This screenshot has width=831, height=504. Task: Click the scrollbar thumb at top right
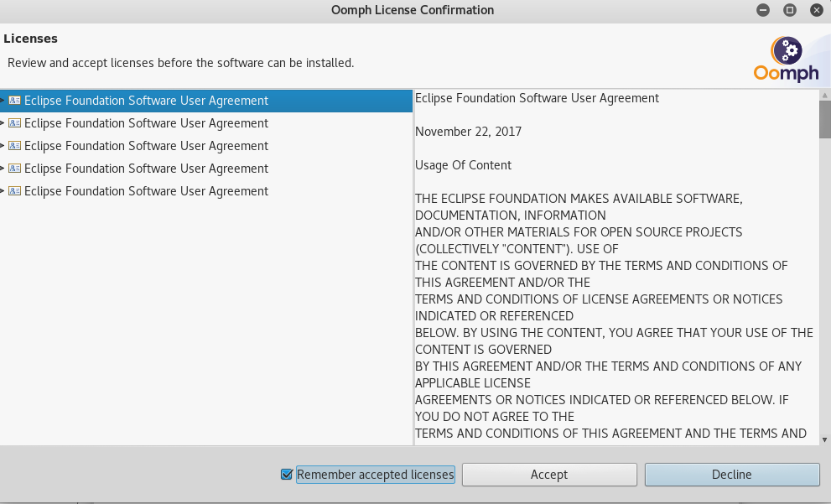[823, 117]
